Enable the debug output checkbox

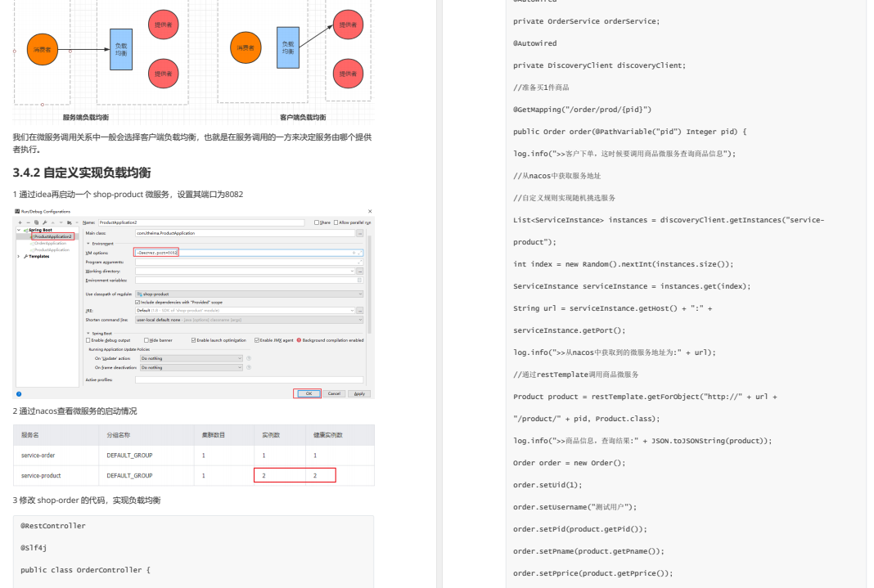coord(88,340)
